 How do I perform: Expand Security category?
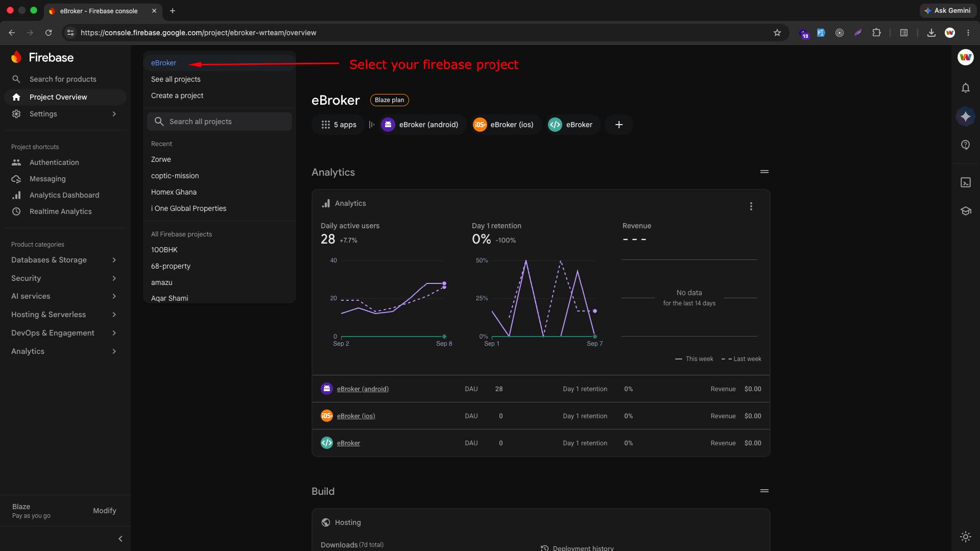point(64,278)
